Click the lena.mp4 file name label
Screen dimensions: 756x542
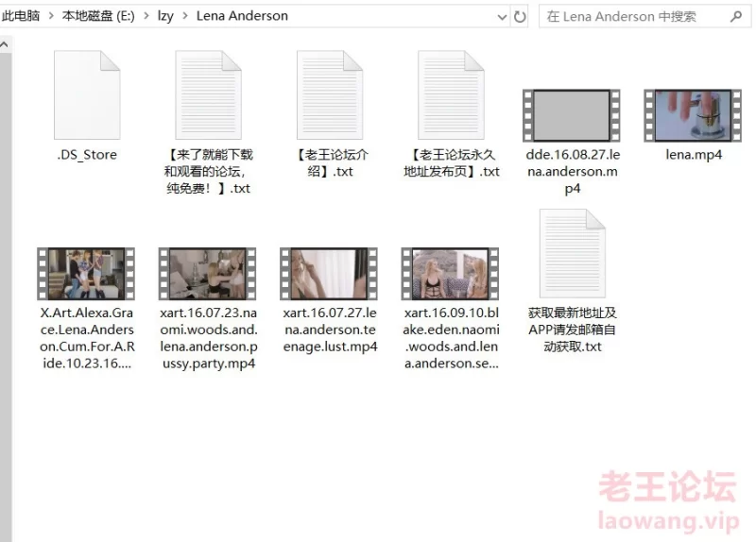(694, 155)
